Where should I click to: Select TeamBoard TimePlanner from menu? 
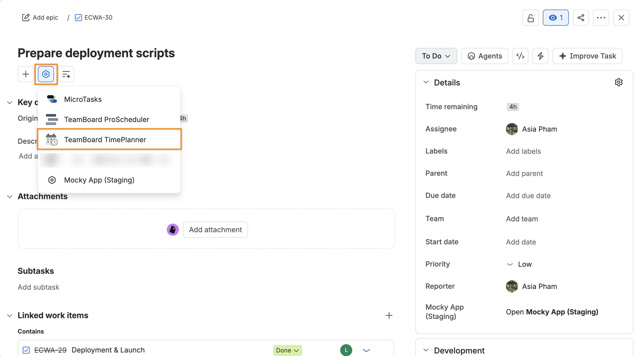click(109, 140)
